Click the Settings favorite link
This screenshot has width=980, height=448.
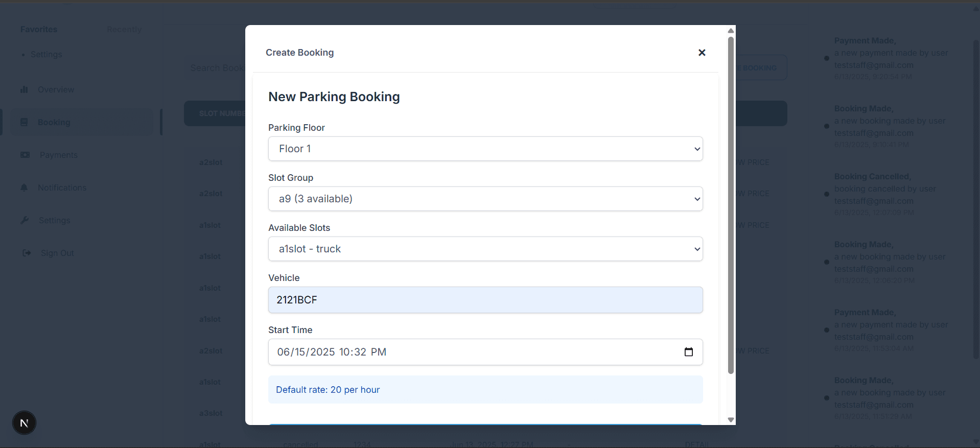46,54
